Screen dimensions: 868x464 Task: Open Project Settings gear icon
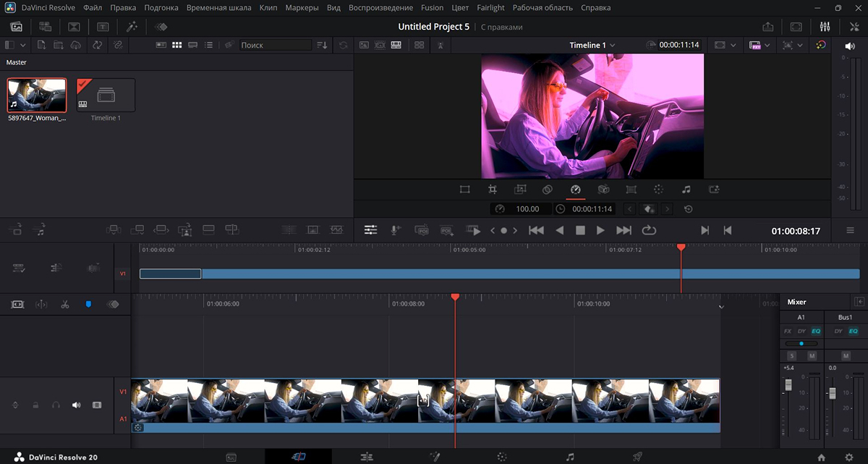point(848,457)
